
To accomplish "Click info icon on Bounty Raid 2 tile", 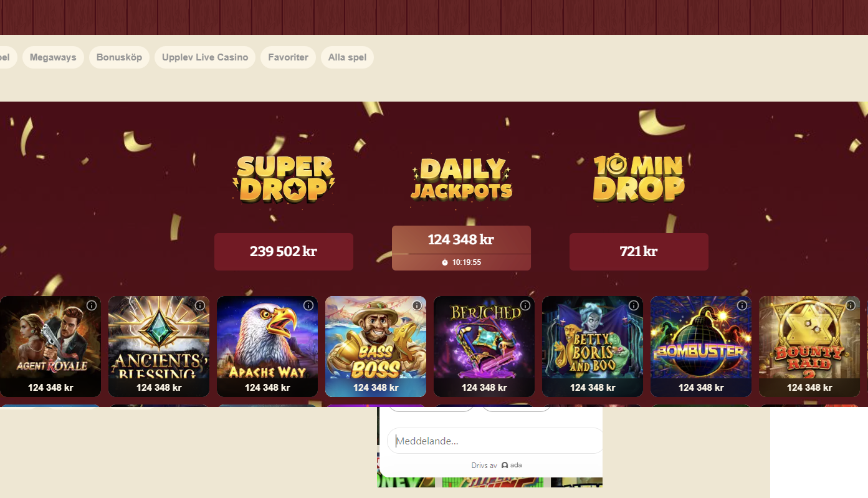I will click(x=851, y=305).
